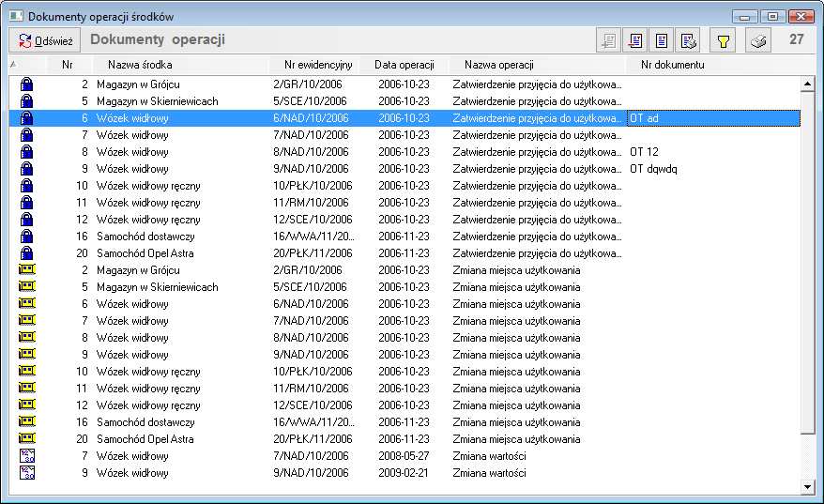Click yellow icon of 5/SCE/10/2006 Zmiana miejsca row
The width and height of the screenshot is (824, 504).
tap(27, 286)
